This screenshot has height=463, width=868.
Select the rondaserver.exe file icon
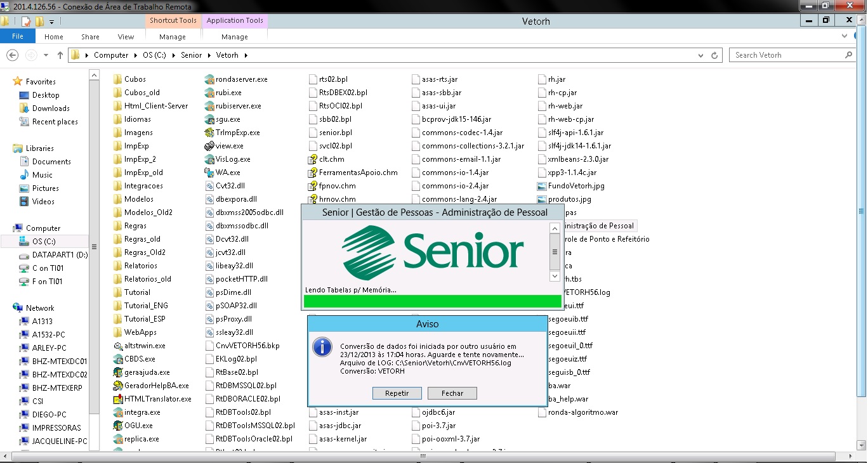(210, 79)
